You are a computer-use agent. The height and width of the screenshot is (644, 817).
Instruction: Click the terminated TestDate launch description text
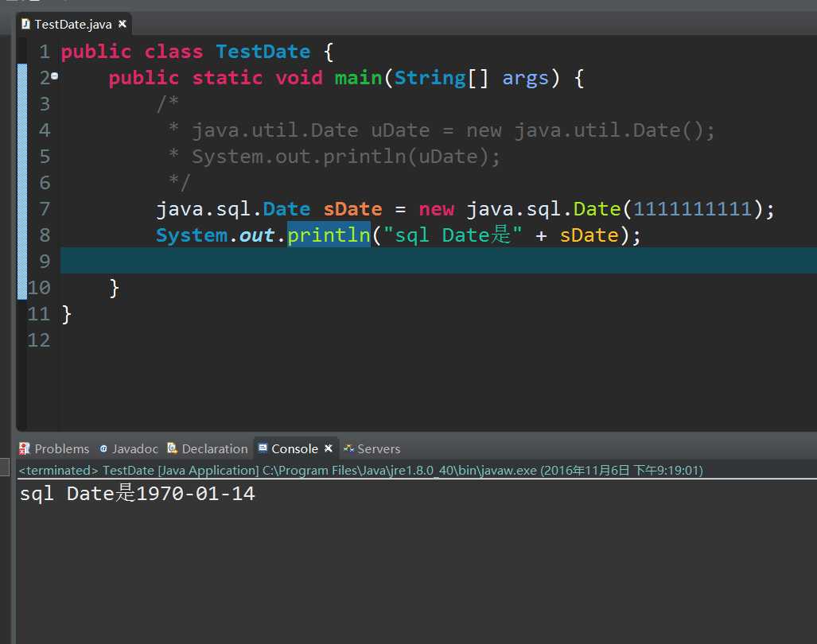[360, 471]
